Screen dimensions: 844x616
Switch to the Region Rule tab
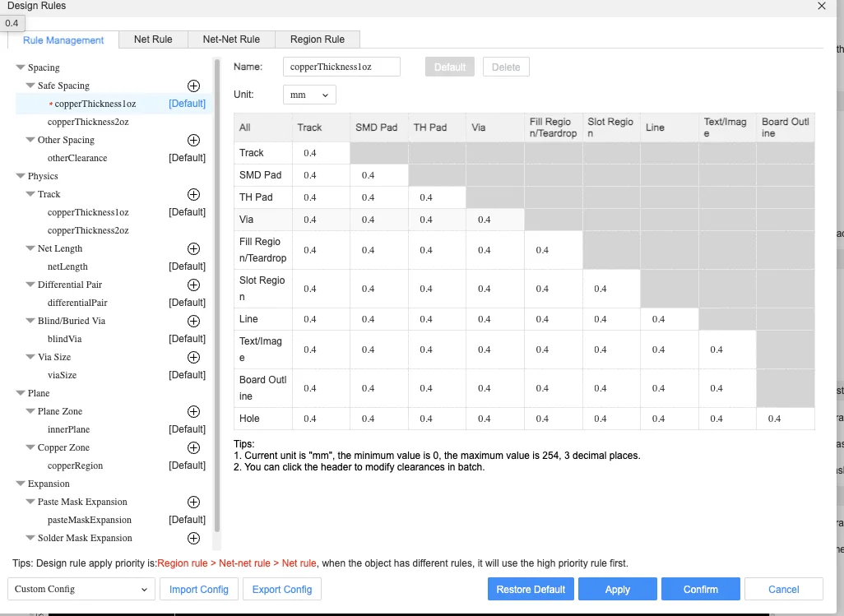click(318, 39)
